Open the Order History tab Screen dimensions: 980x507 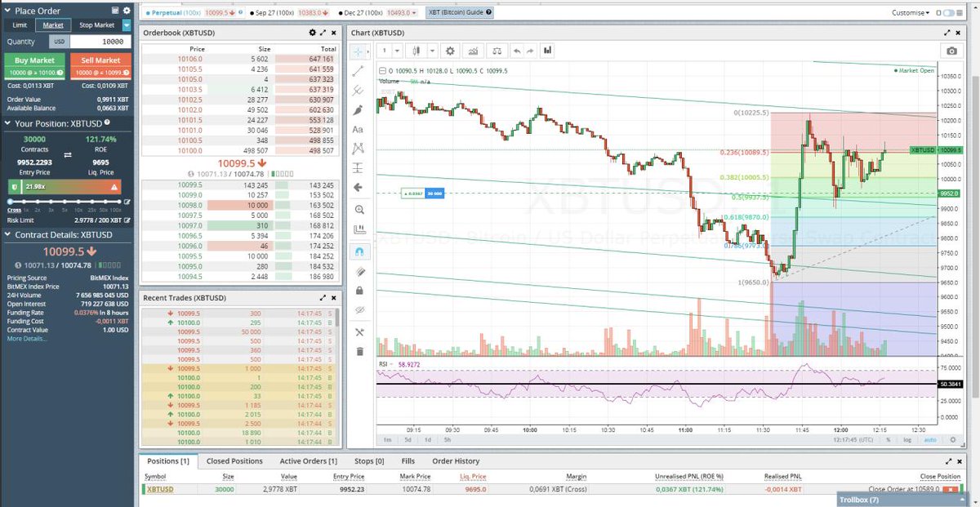pyautogui.click(x=456, y=461)
